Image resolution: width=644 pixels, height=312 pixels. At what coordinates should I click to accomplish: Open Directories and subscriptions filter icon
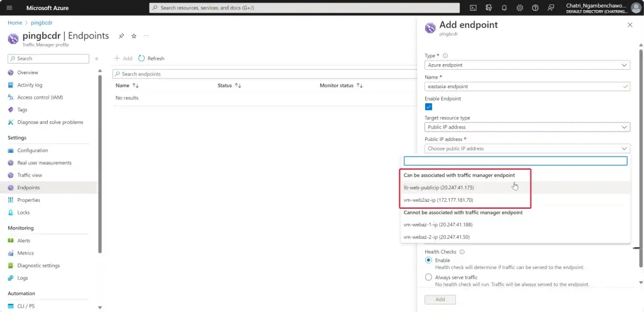pyautogui.click(x=488, y=8)
